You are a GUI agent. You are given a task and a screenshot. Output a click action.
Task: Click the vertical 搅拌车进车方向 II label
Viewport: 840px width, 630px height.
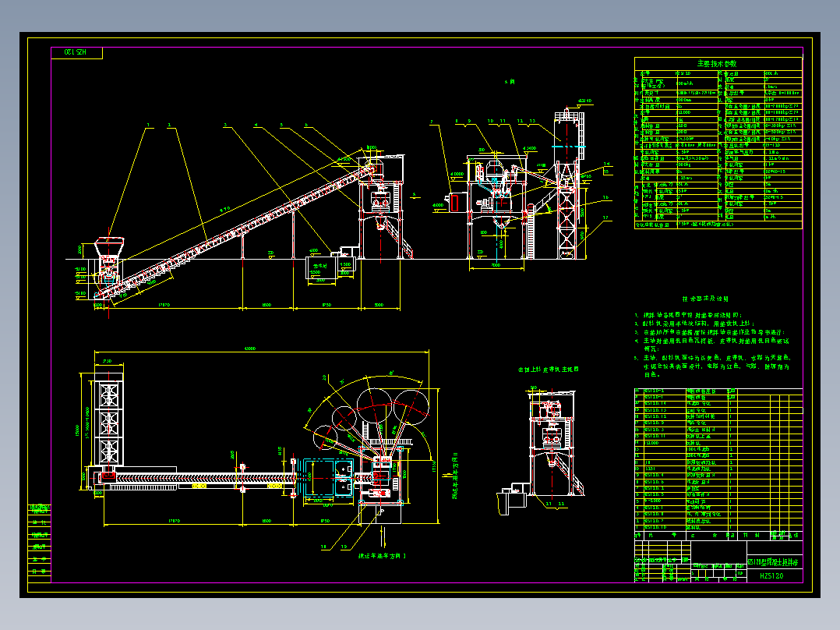455,476
